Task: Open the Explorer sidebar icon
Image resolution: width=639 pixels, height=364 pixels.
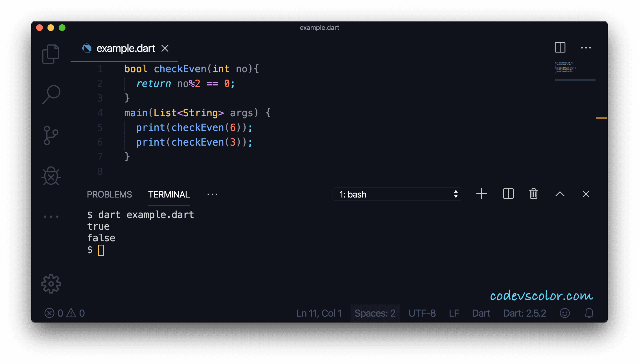Action: tap(51, 54)
